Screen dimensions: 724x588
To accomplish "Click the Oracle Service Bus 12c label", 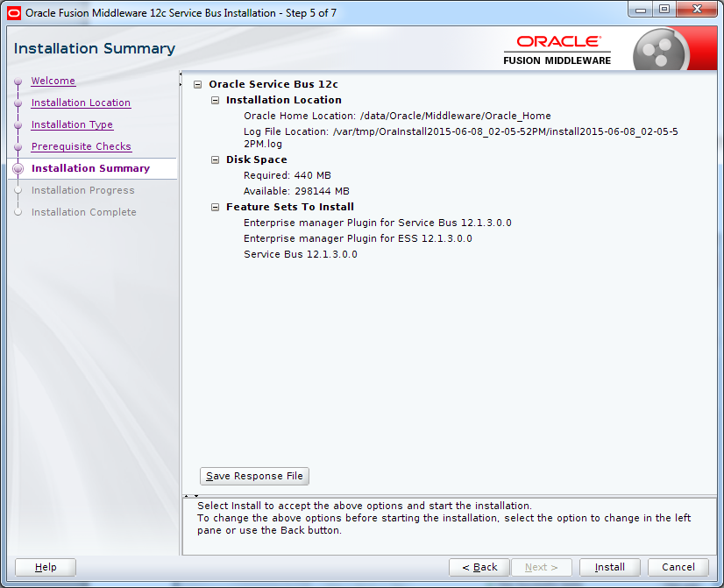I will 273,84.
